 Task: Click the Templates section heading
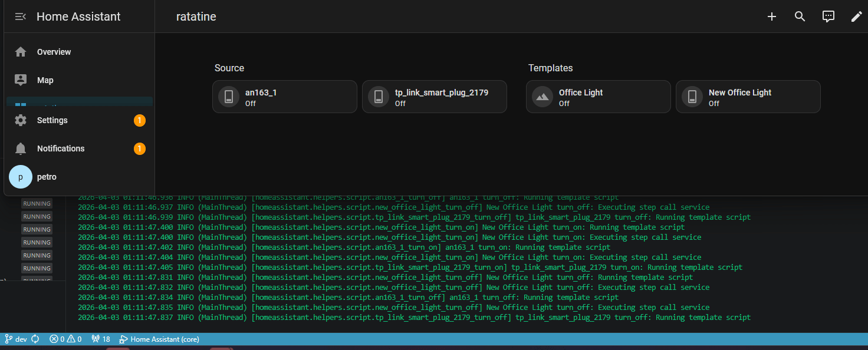coord(550,68)
